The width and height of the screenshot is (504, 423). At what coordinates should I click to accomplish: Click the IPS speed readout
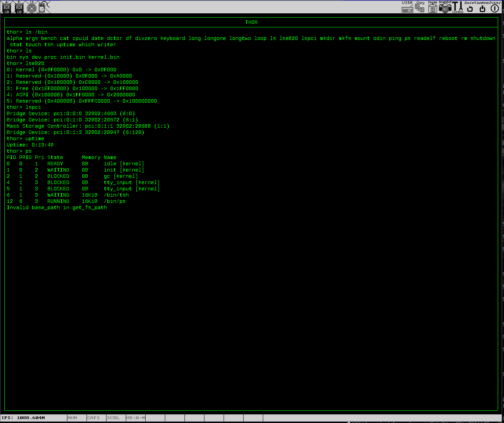25,418
